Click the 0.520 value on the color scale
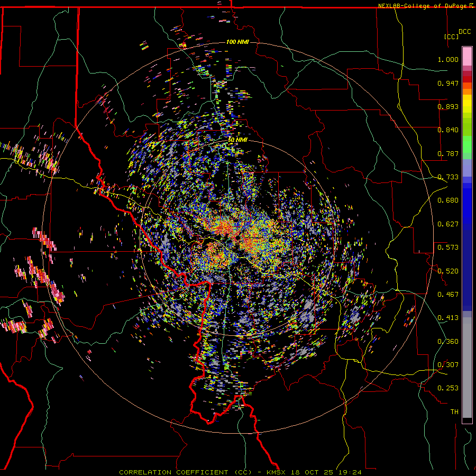 [448, 271]
